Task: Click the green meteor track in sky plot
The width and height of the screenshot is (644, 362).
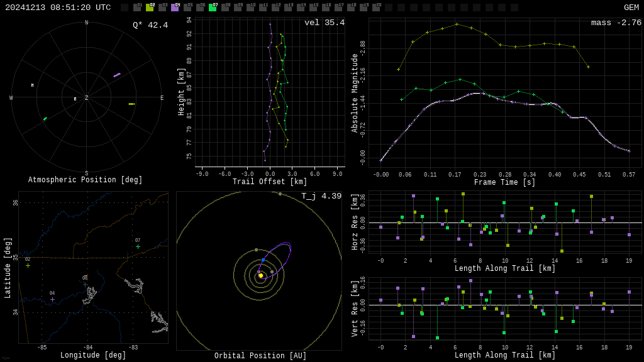Action: [45, 118]
